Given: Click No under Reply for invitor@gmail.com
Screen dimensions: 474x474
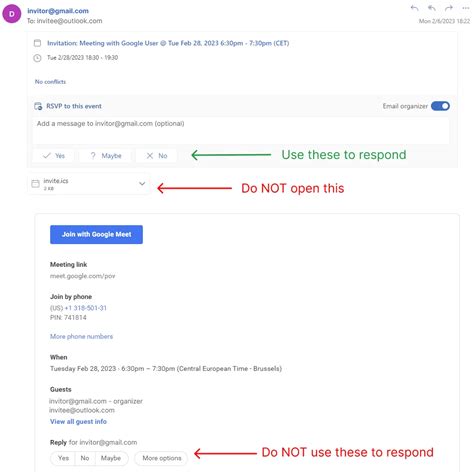Looking at the screenshot, I should pos(85,458).
